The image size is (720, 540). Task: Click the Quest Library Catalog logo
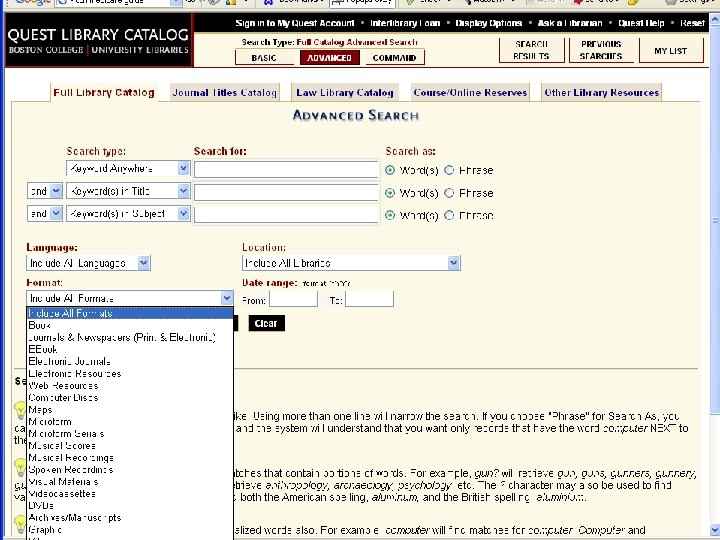pyautogui.click(x=98, y=40)
